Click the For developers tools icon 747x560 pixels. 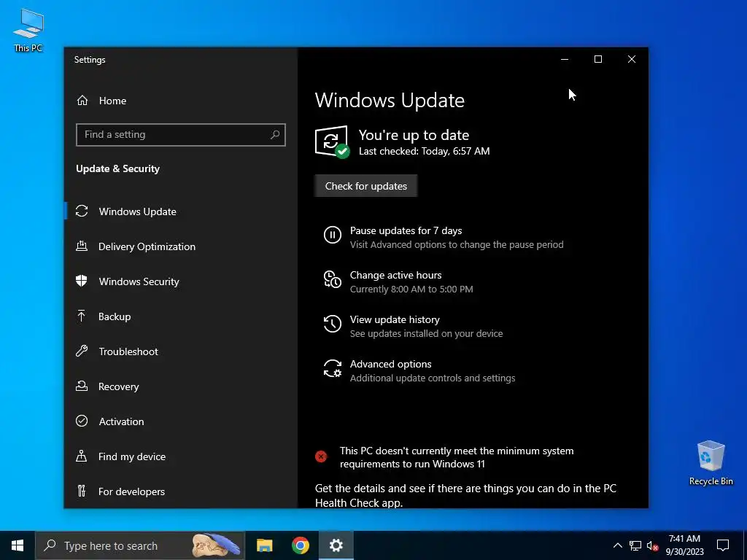click(82, 491)
